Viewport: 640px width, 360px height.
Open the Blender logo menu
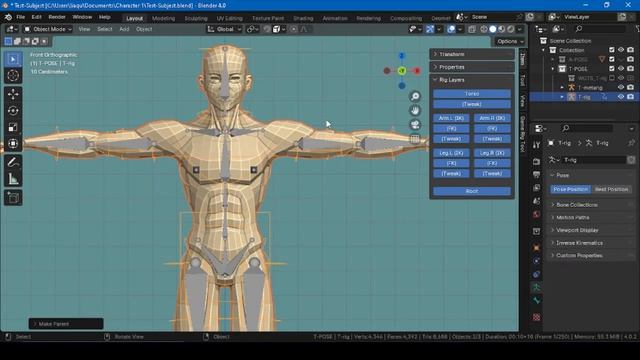point(8,17)
